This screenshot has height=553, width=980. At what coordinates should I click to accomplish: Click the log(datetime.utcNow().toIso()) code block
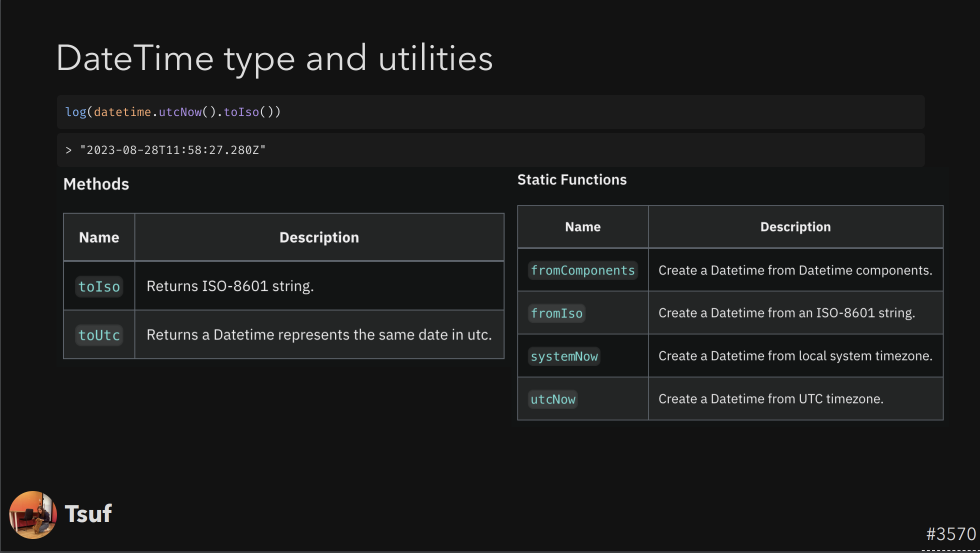click(173, 112)
